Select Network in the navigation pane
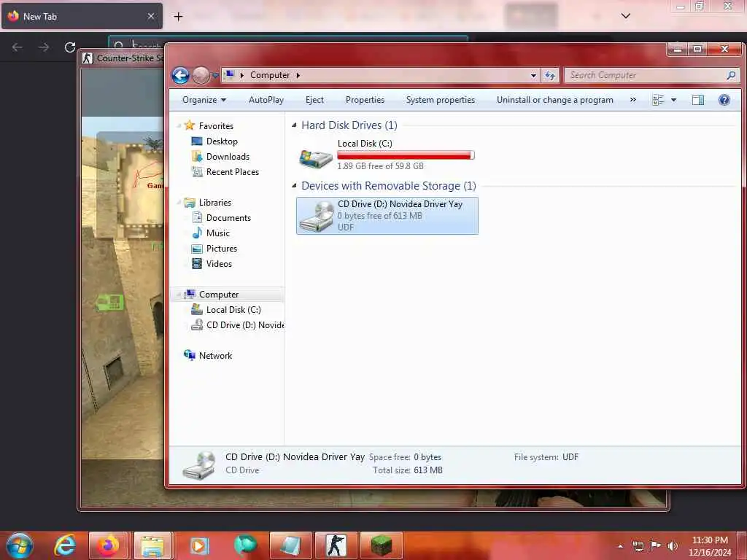Screen dimensions: 747x560 pos(215,355)
